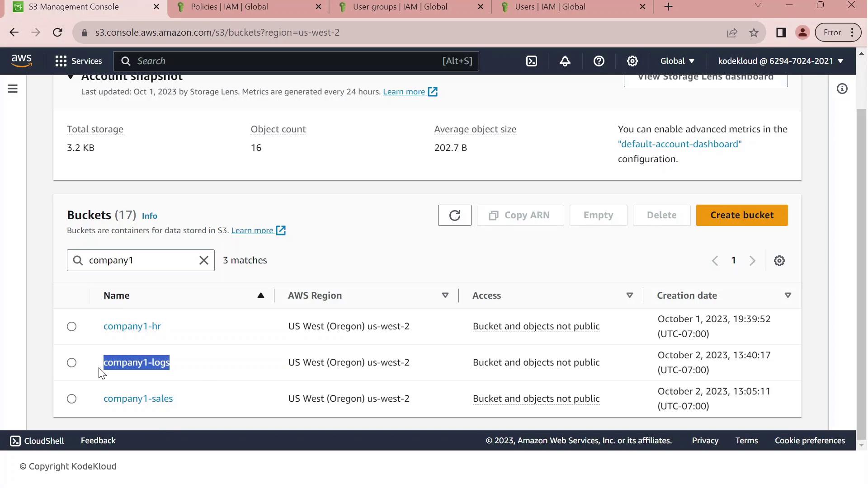Select the company1-logs bucket radio button
868x488 pixels.
[72, 363]
